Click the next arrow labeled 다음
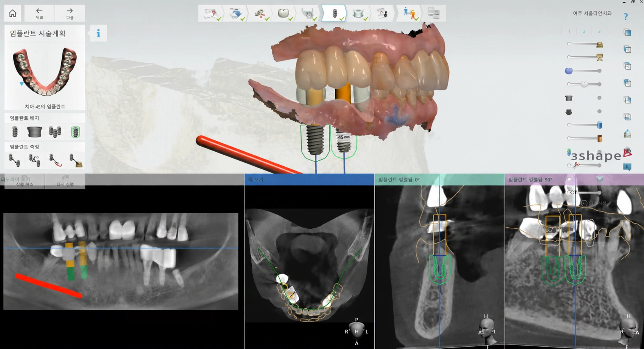The image size is (644, 349). pos(70,13)
